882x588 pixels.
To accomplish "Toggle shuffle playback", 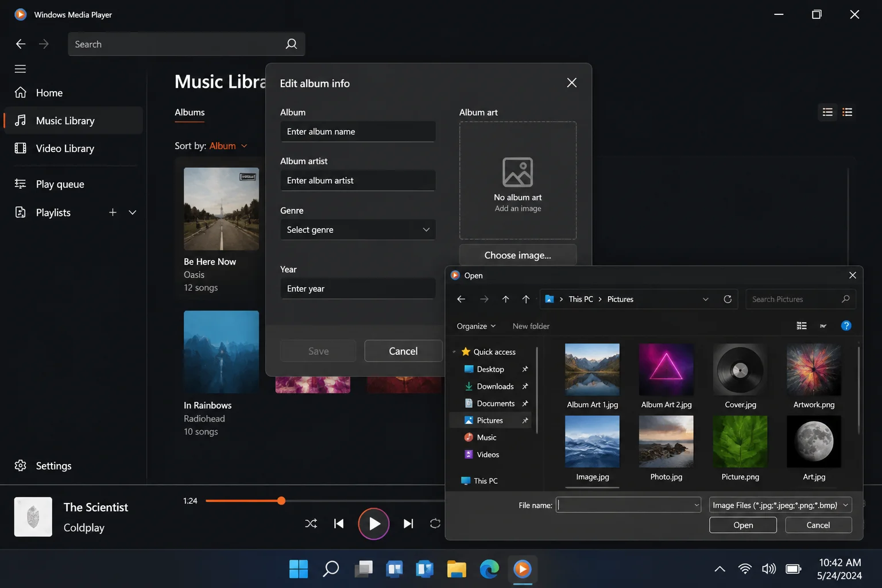I will click(311, 523).
